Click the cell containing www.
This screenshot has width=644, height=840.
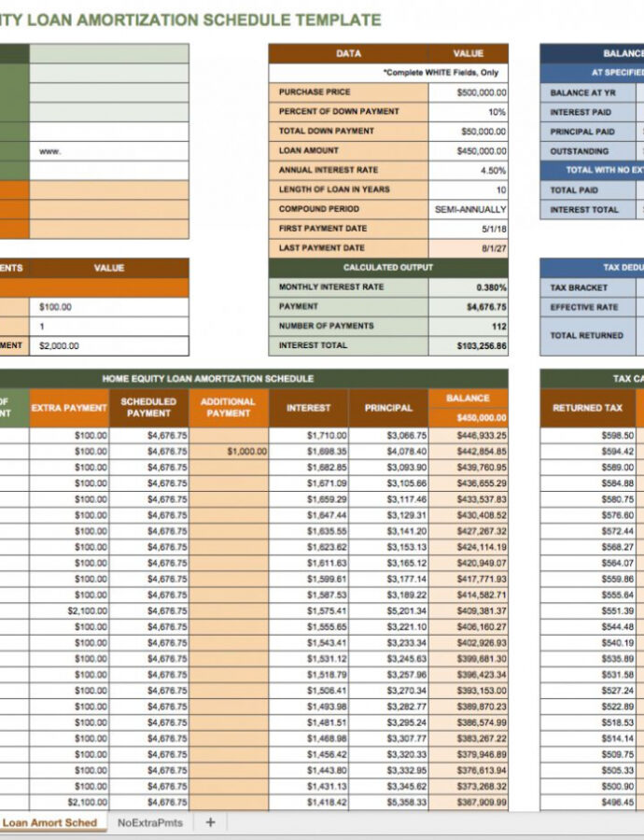109,151
